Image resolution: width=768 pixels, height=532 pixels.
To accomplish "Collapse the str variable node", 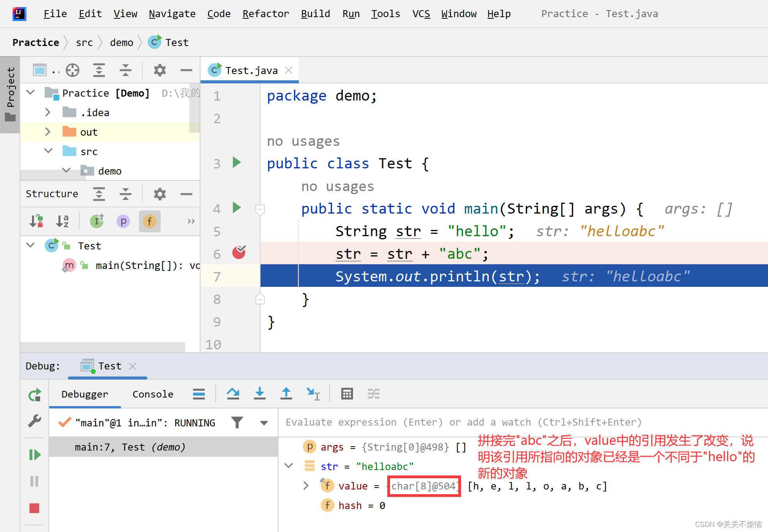I will tap(289, 466).
